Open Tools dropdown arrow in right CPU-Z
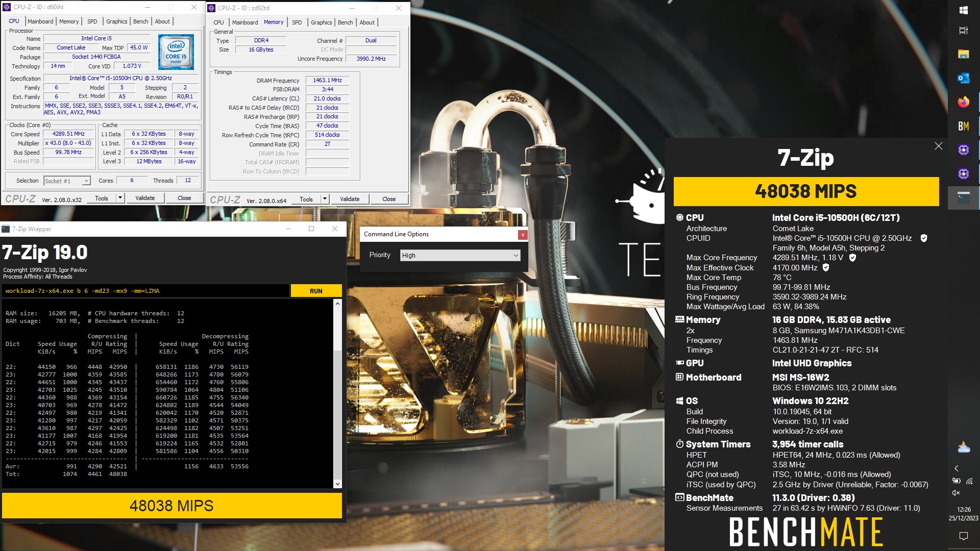Screen dimensions: 980x551 click(x=325, y=199)
